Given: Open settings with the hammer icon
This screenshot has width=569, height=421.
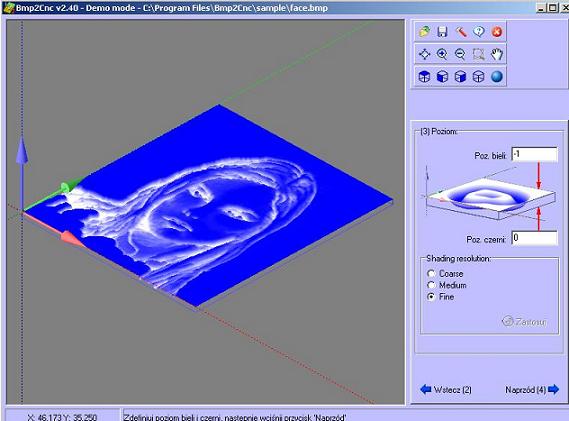Looking at the screenshot, I should tap(460, 32).
